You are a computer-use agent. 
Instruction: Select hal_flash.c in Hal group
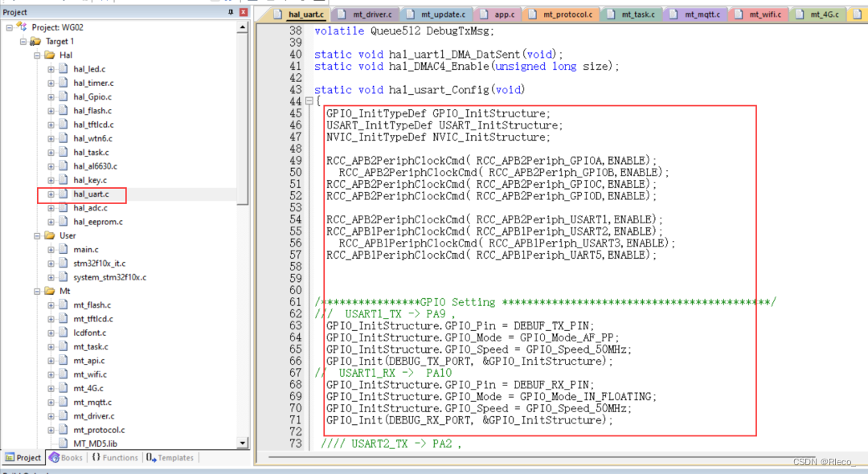[x=92, y=111]
